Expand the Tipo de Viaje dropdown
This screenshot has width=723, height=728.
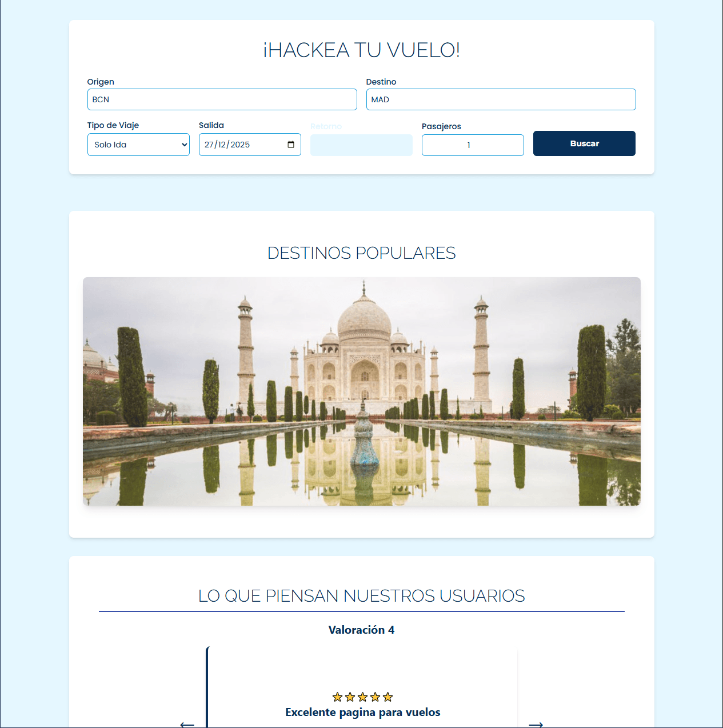(x=138, y=145)
